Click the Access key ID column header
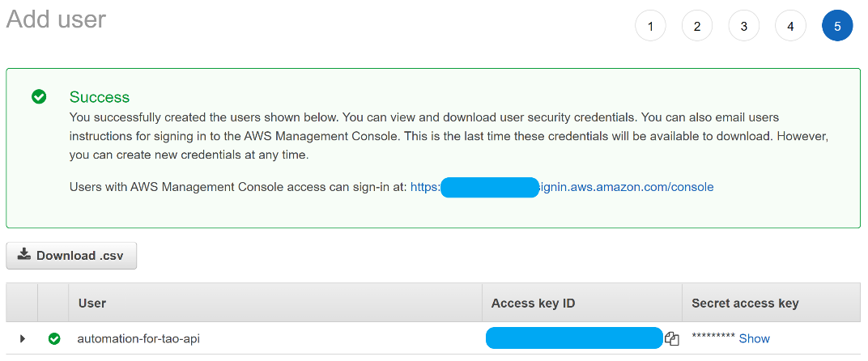The image size is (868, 361). click(533, 303)
